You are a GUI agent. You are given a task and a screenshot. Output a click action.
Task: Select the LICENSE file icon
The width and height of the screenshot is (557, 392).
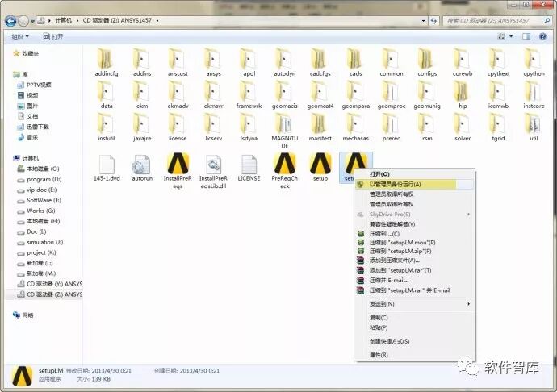click(x=249, y=164)
